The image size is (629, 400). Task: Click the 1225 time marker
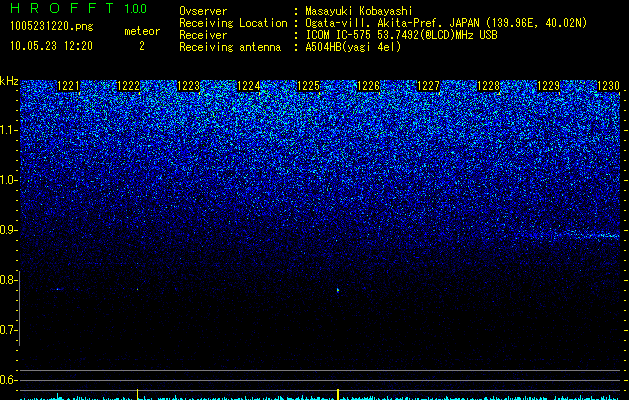click(308, 86)
